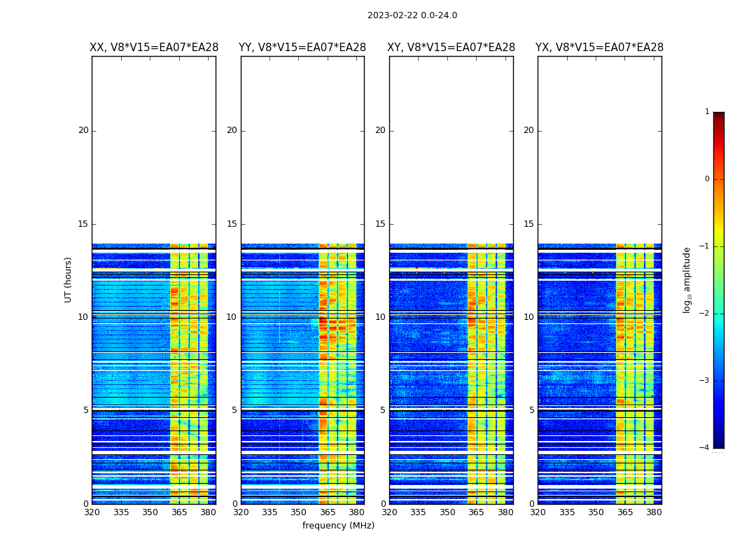Select the XY panel title text
Viewport: 735px width, 560px height.
(x=451, y=48)
